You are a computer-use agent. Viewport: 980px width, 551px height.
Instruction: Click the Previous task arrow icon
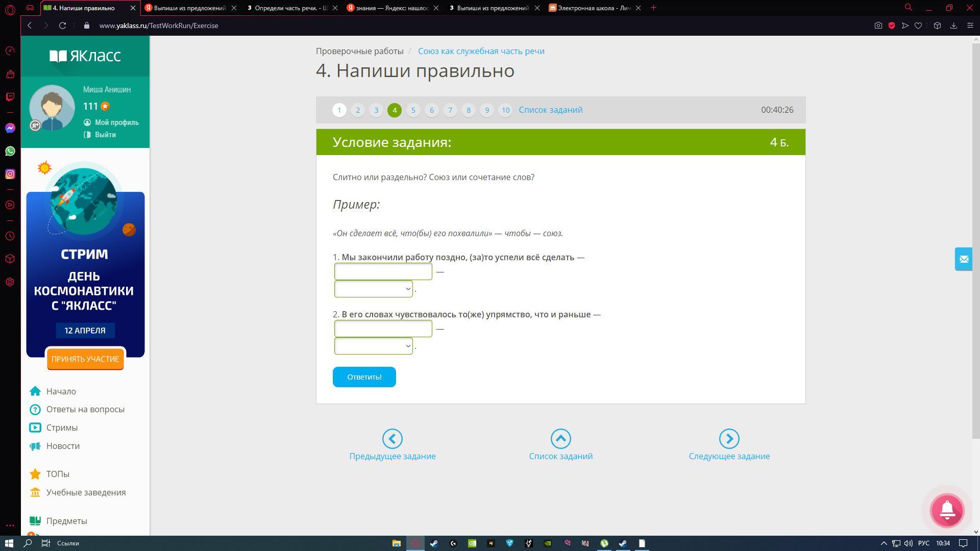point(392,439)
